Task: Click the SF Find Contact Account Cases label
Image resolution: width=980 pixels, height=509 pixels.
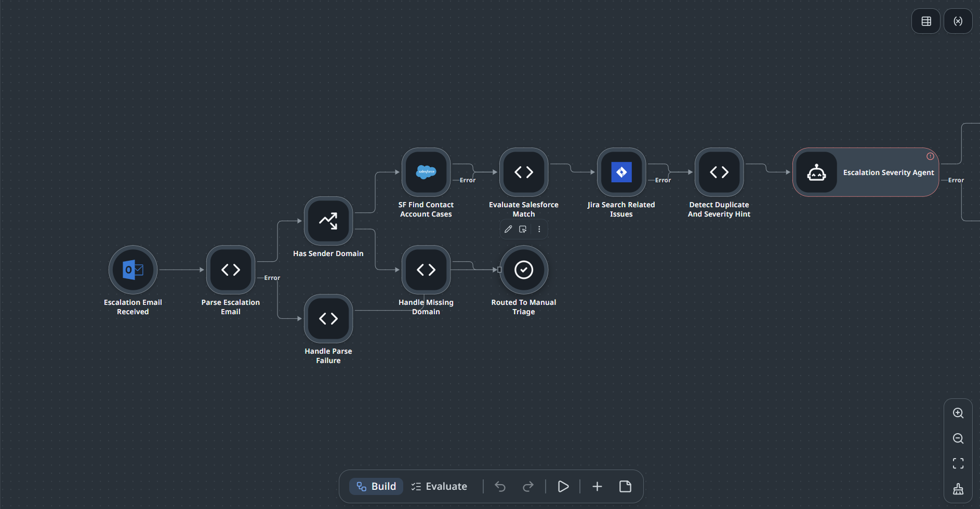Action: click(x=426, y=209)
